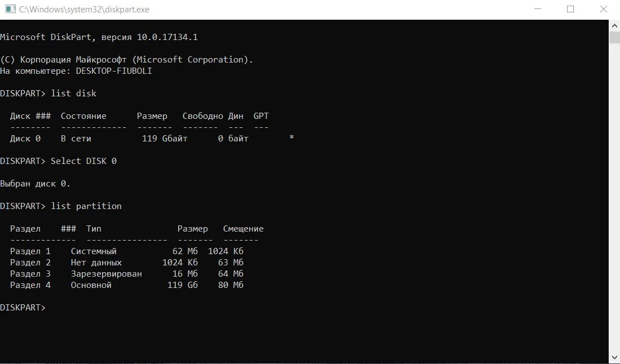Click the 'Microsoft DiskPart, версия 10.0.17134.1' line

pos(99,37)
